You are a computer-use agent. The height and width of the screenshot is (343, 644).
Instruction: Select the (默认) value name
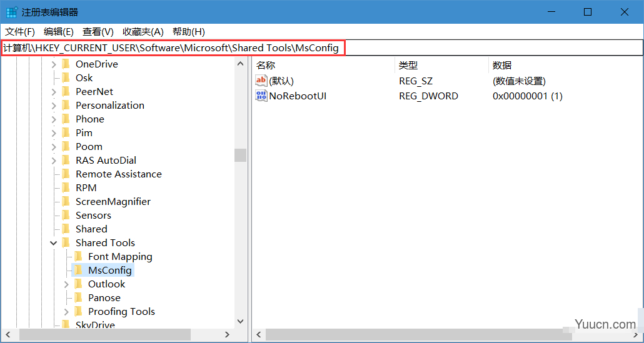click(x=281, y=81)
